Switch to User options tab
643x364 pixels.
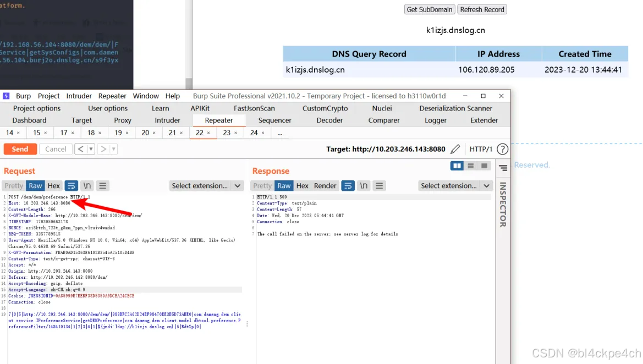click(108, 108)
